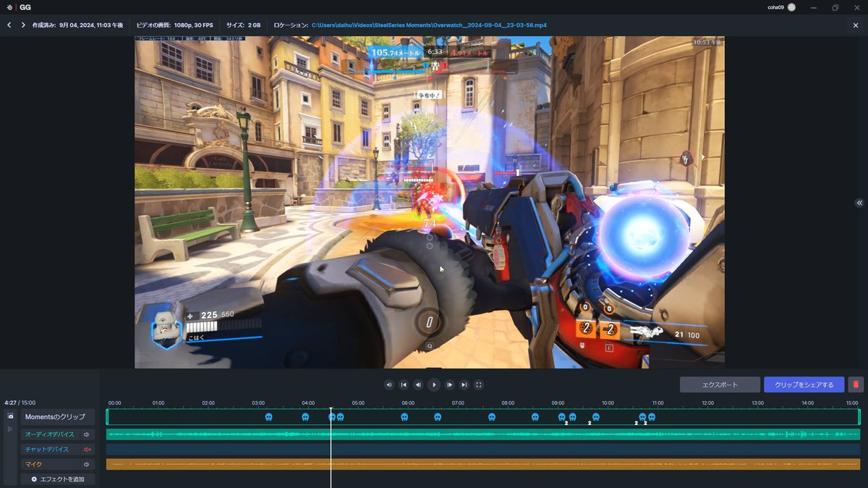Go back with the left arrow
This screenshot has width=868, height=488.
9,25
